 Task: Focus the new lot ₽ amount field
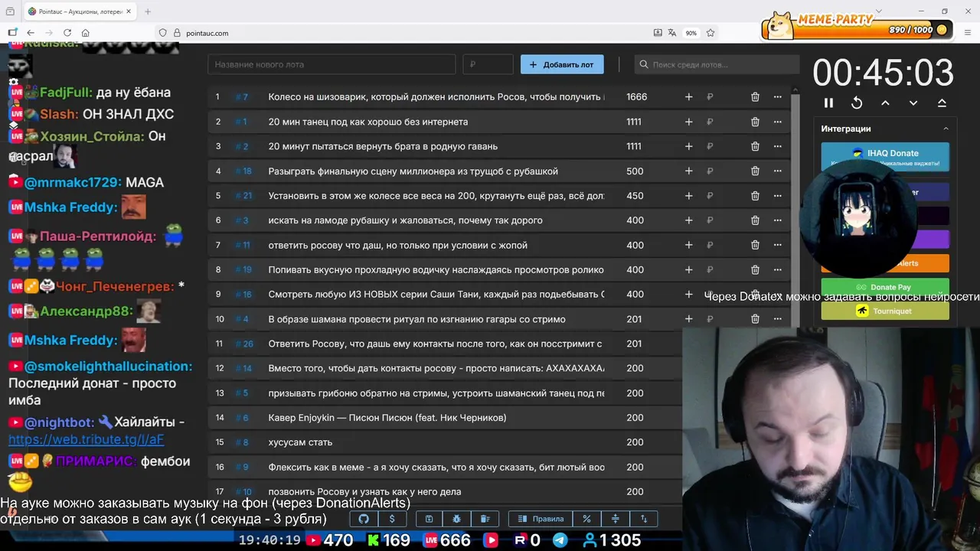click(488, 64)
